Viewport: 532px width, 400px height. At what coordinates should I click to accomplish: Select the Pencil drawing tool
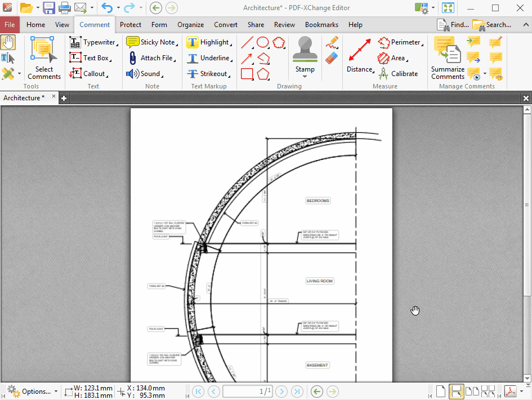coord(332,43)
